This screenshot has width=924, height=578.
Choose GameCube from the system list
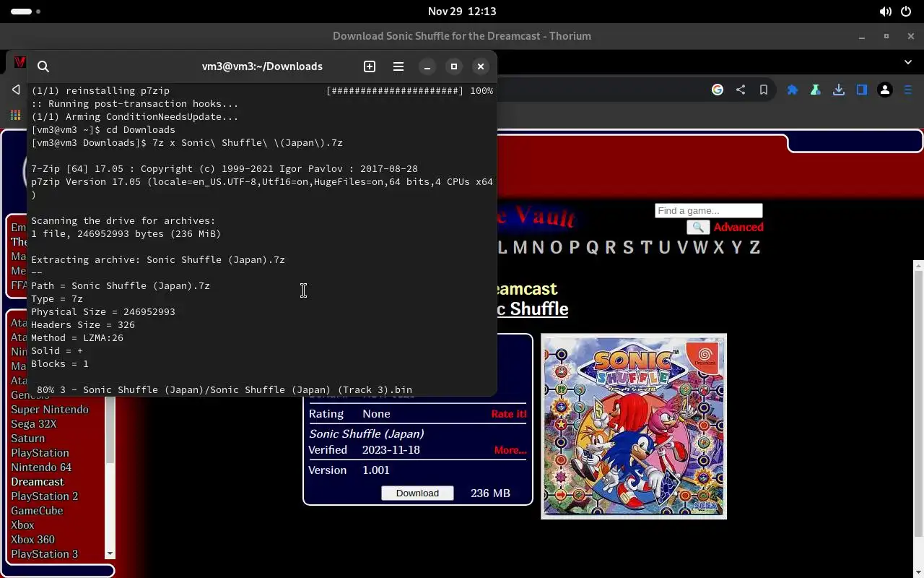(37, 511)
